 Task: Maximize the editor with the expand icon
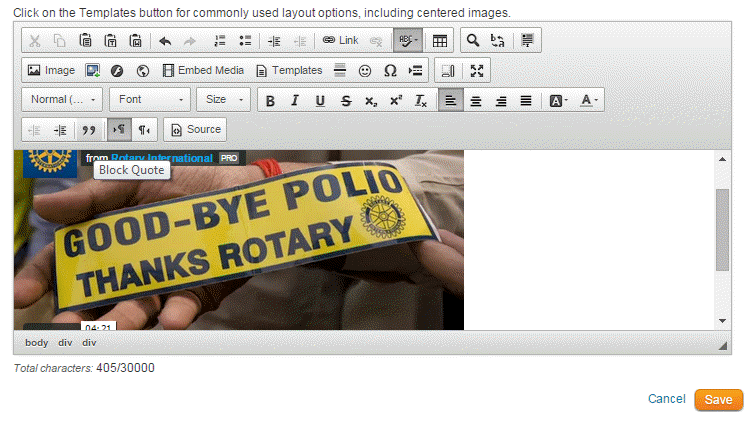click(x=477, y=71)
